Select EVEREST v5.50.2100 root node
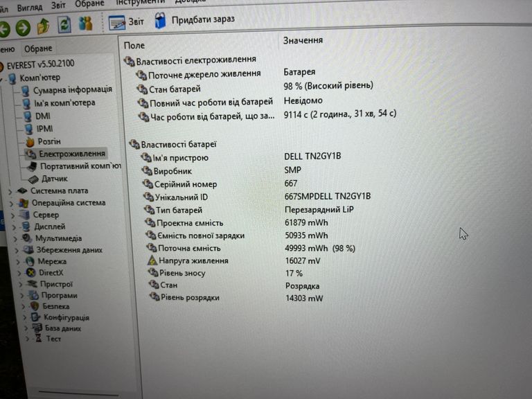The image size is (532, 399). [x=40, y=64]
